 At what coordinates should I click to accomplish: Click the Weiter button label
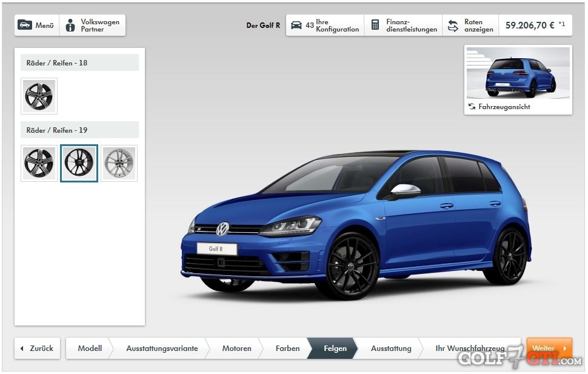543,349
